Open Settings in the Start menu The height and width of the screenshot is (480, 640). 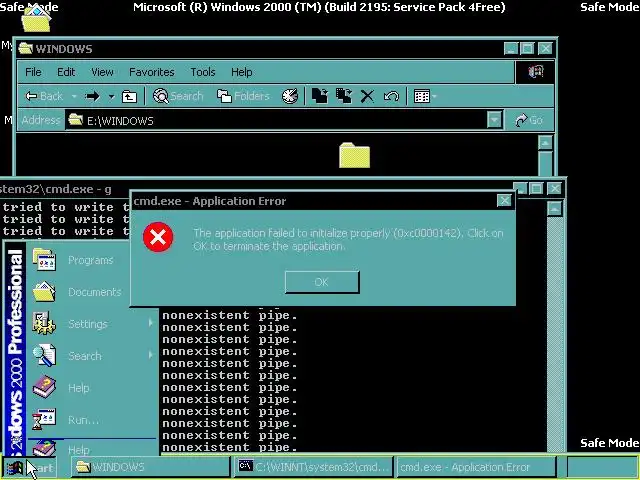[x=91, y=324]
